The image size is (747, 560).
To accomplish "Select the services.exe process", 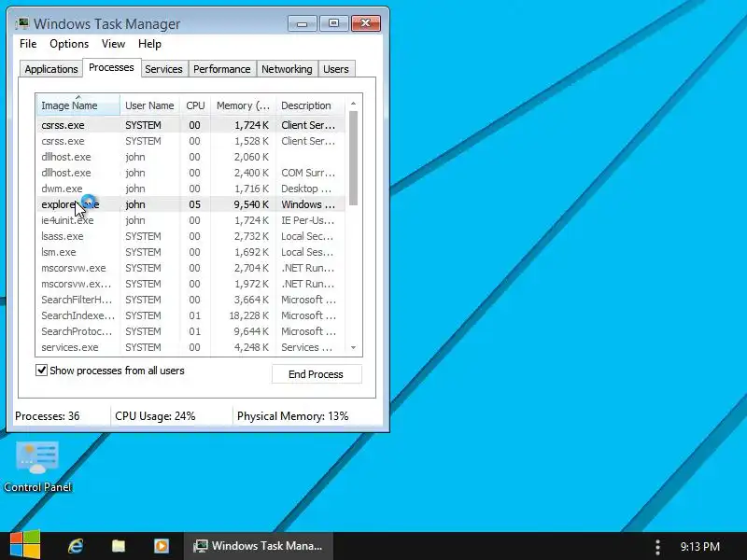I will 191,347.
